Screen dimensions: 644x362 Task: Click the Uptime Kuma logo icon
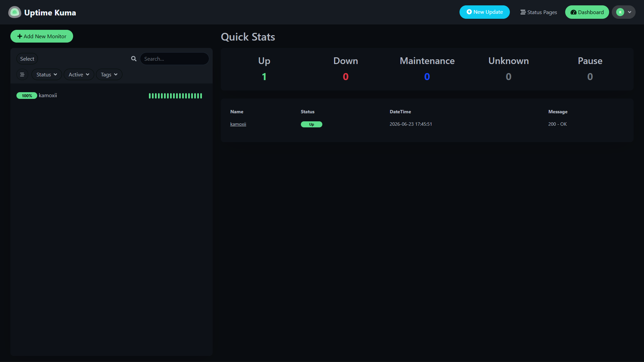(x=14, y=12)
